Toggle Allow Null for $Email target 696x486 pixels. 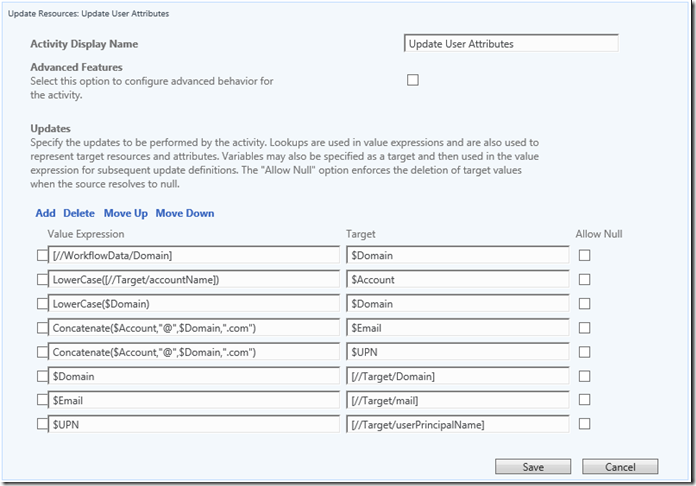tap(585, 328)
